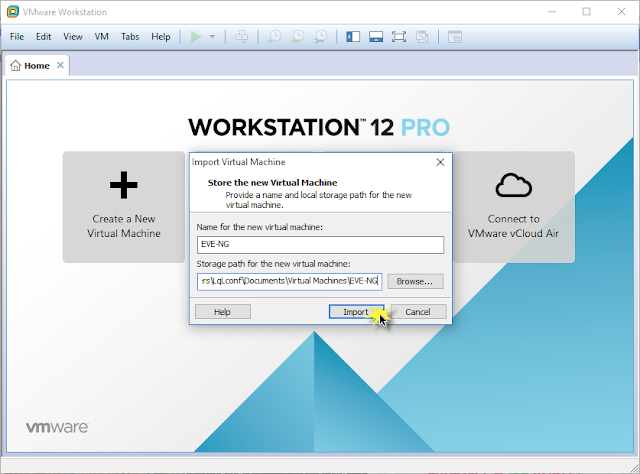Click the Import button in the dialog
This screenshot has height=474, width=640.
[356, 312]
